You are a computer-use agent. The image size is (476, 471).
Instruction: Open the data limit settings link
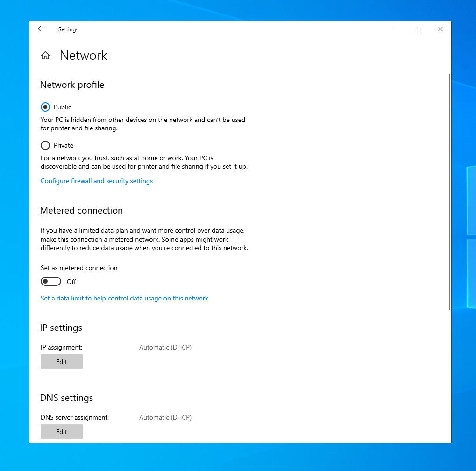pyautogui.click(x=124, y=298)
